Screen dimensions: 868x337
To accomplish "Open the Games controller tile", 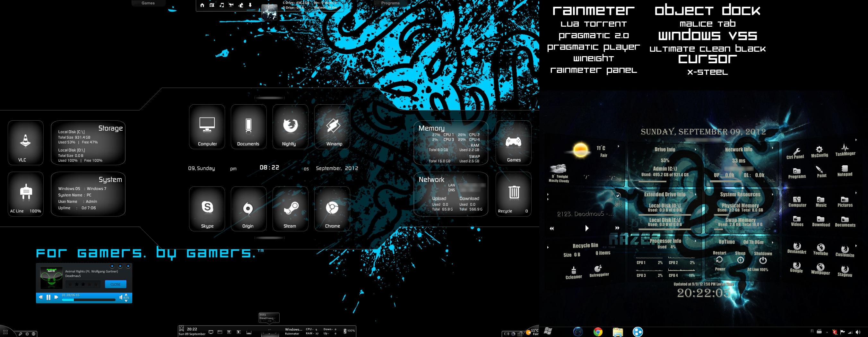I will pos(514,143).
